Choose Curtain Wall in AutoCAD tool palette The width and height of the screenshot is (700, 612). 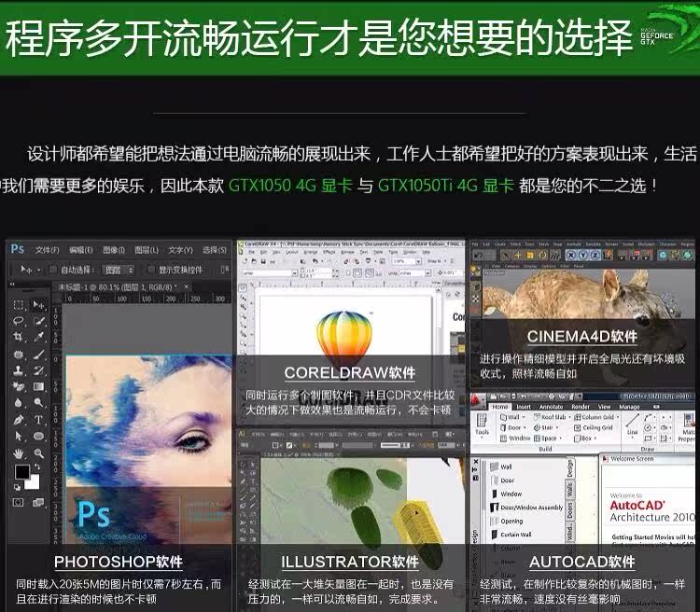point(511,535)
